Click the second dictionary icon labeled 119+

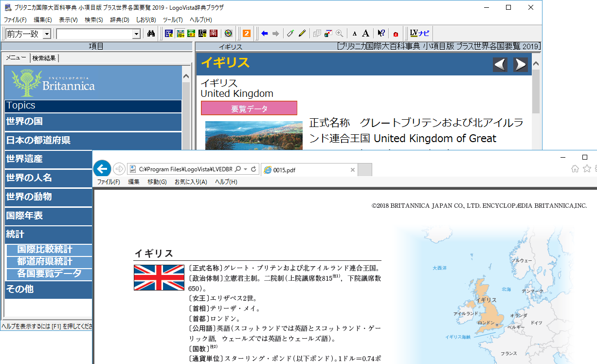pyautogui.click(x=181, y=34)
